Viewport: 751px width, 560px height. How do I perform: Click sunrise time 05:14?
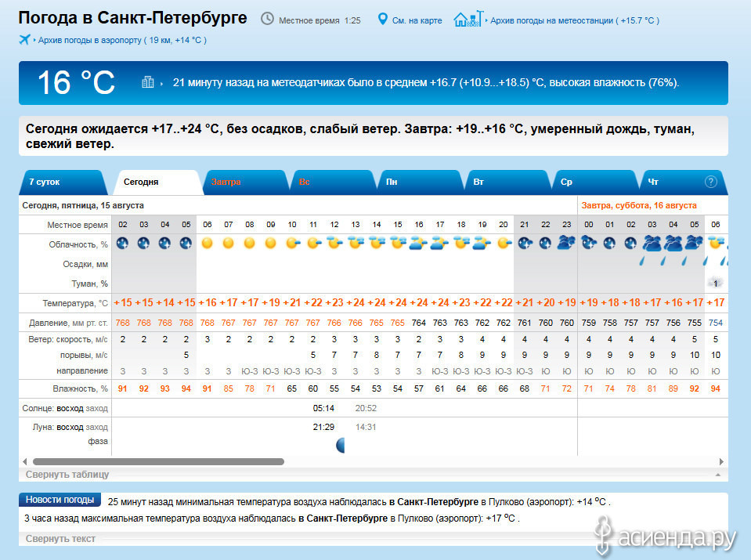point(323,409)
